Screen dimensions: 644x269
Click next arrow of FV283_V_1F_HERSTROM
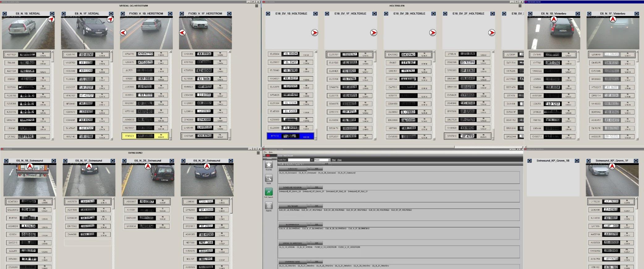point(229,14)
